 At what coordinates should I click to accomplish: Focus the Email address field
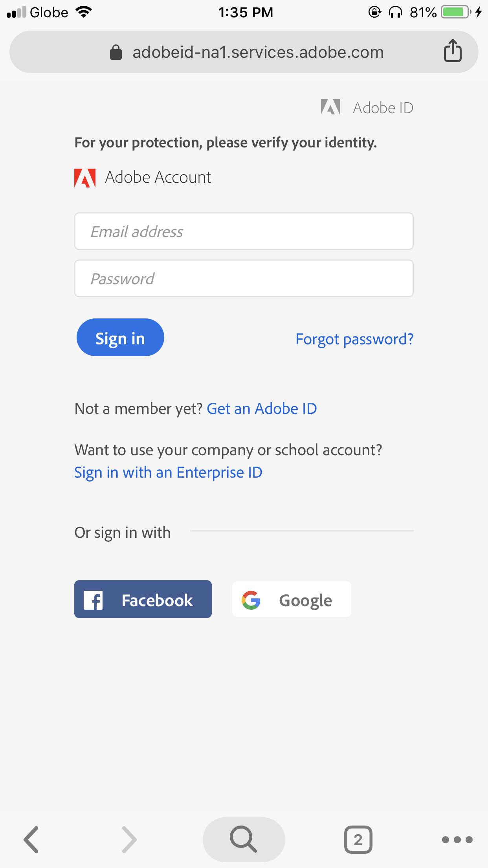pos(244,231)
